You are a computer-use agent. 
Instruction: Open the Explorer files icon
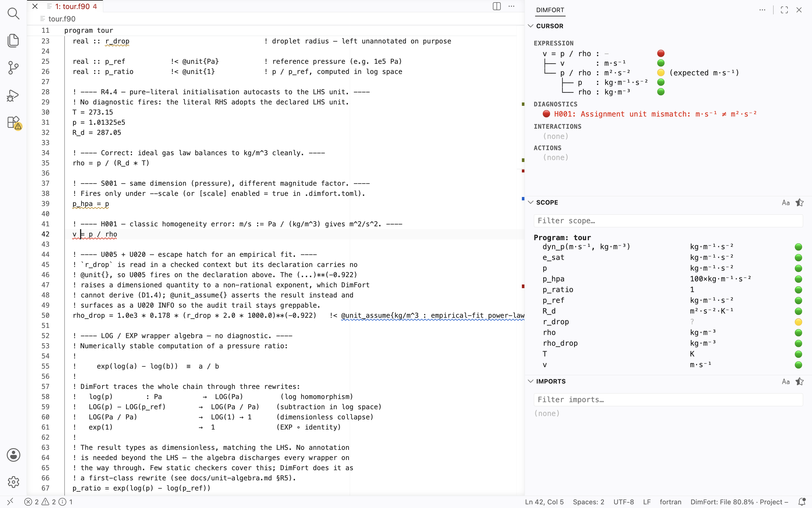point(14,41)
